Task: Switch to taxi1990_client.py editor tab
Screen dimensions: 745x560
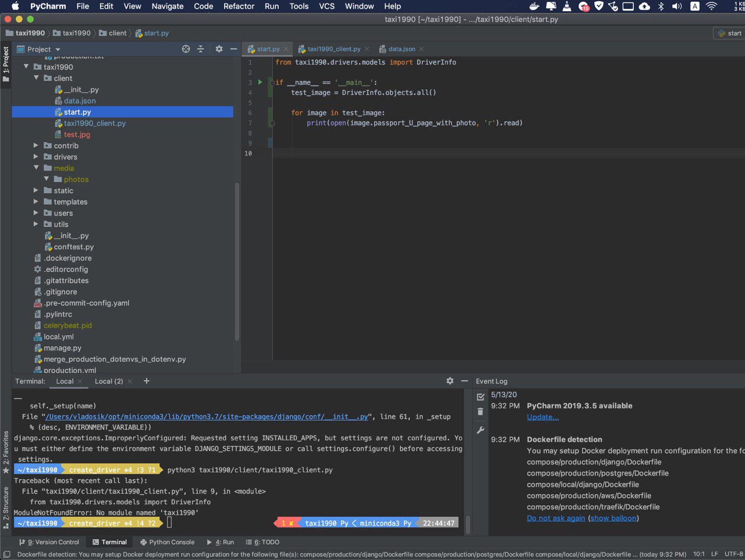Action: [x=334, y=49]
